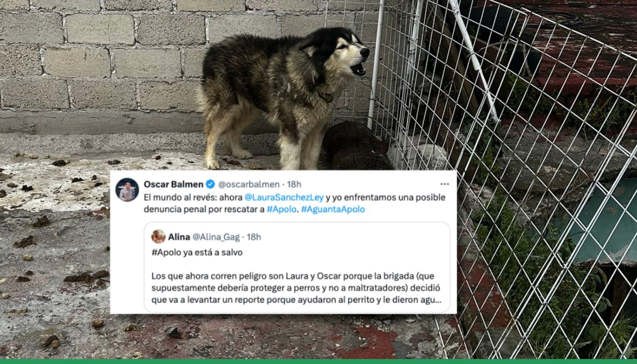Click the blue verified badge

point(210,184)
